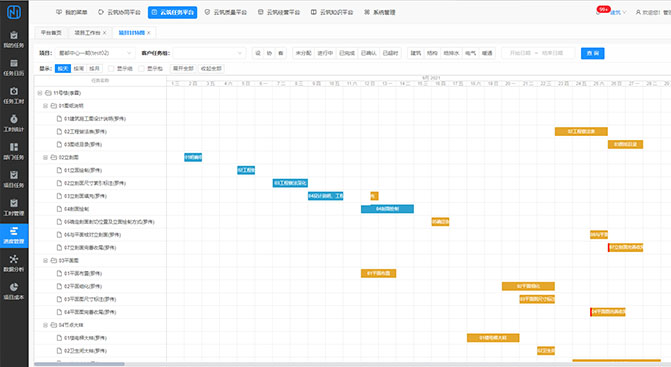Screen dimensions: 671x367
Task: Click the blue 04剖面绘制 Gantt bar
Action: (387, 209)
